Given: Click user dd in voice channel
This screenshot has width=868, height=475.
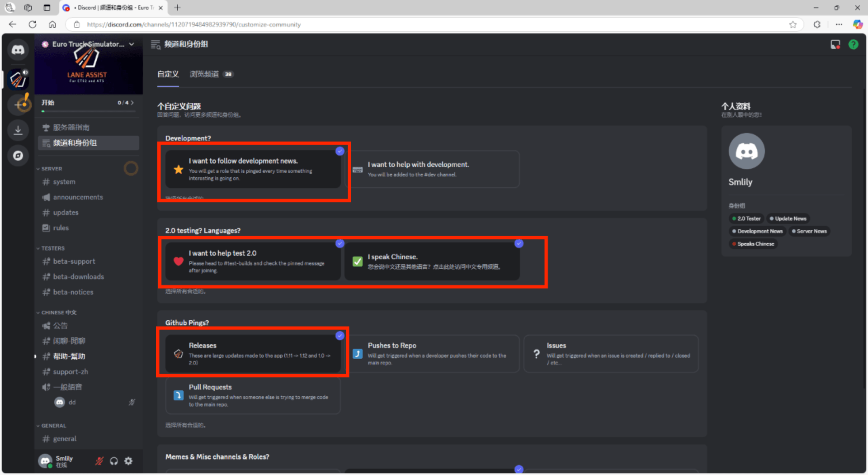Looking at the screenshot, I should click(95, 402).
